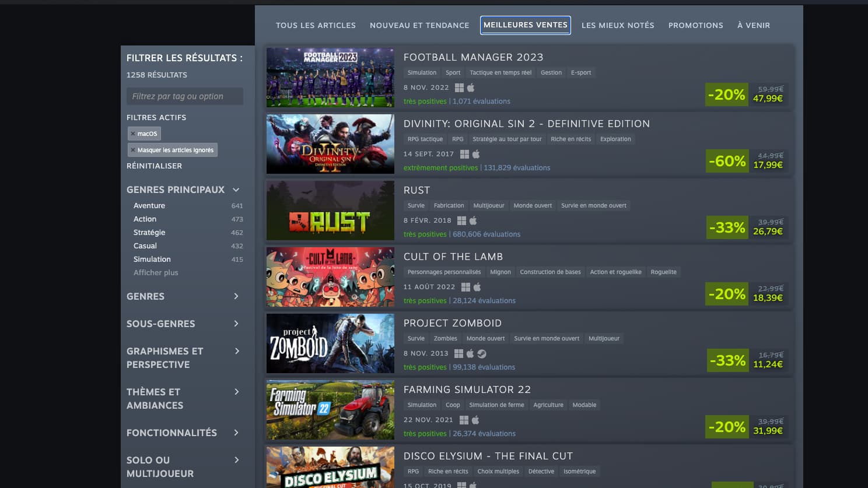Click Apple icon on Football Manager 2023 row
This screenshot has width=868, height=488.
(x=471, y=87)
